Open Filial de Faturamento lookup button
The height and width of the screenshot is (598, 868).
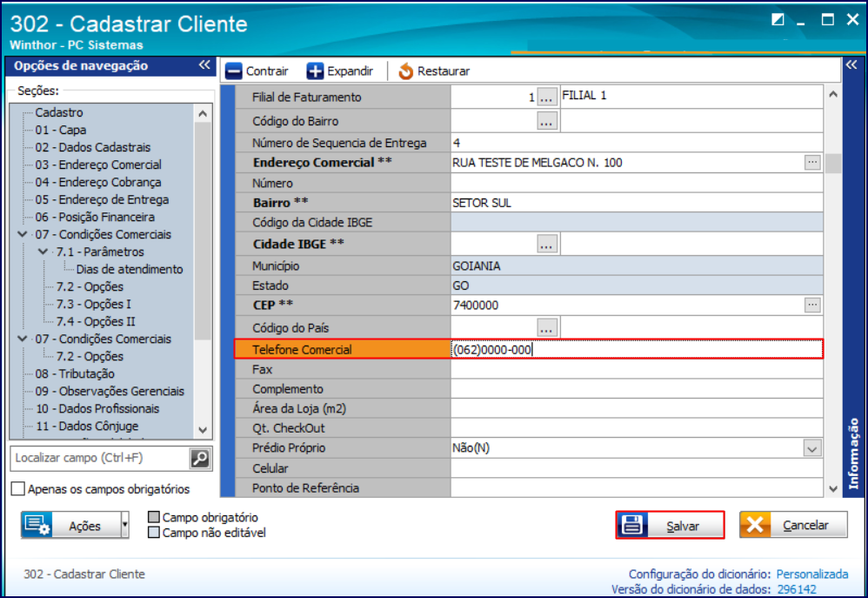547,97
